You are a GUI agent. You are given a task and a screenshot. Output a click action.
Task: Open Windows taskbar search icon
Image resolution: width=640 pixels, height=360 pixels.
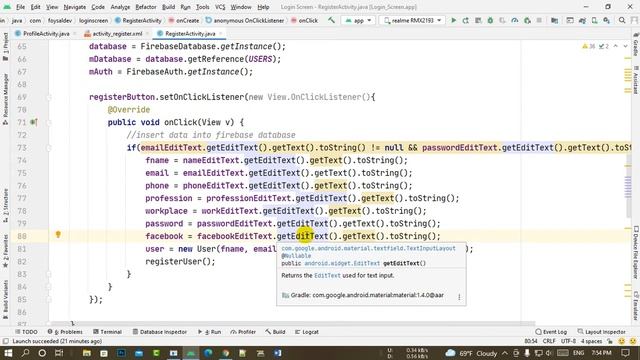click(x=25, y=353)
